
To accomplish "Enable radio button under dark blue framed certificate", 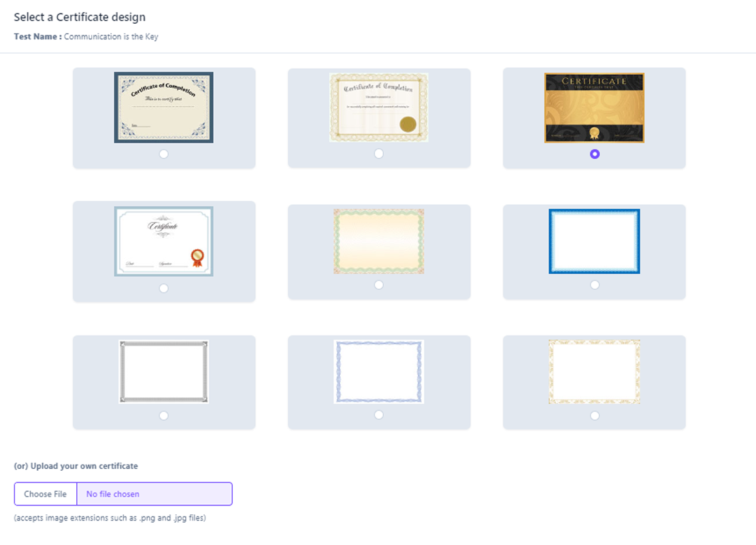I will (163, 154).
